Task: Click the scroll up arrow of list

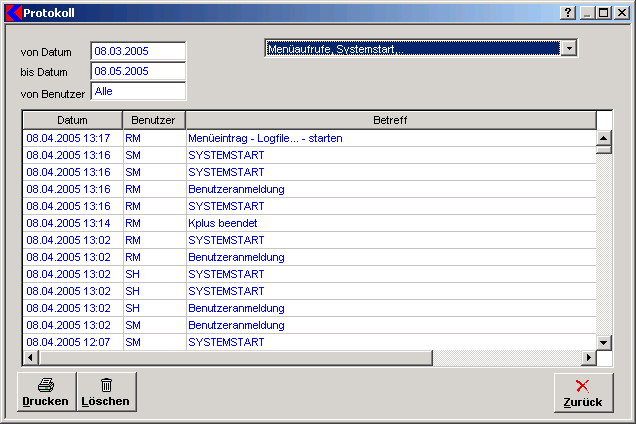Action: (604, 137)
